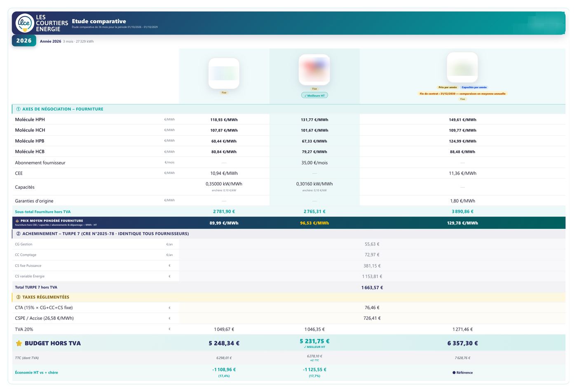Click the CS variable Énergie row label

tap(30, 276)
